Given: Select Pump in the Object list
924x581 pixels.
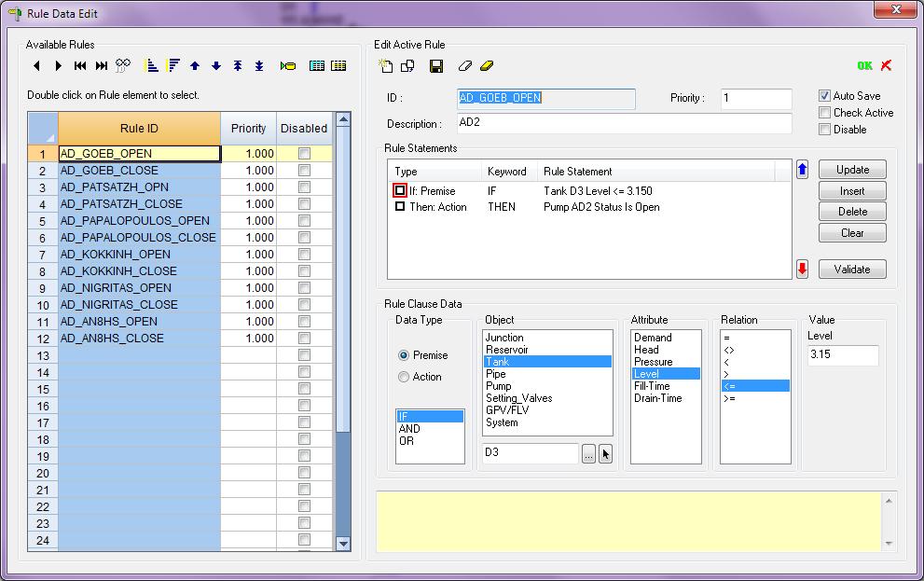Looking at the screenshot, I should click(547, 386).
